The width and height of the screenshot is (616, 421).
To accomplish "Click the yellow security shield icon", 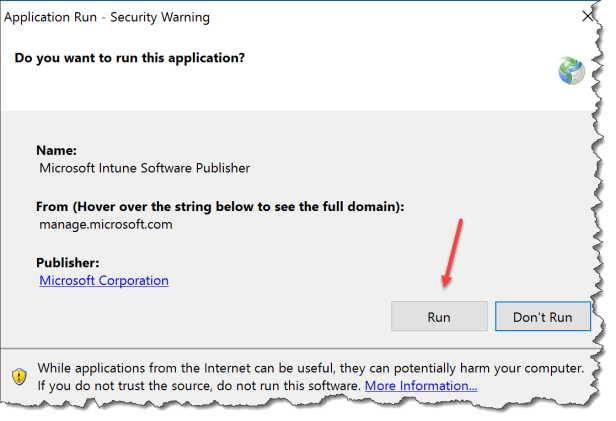I will click(18, 376).
